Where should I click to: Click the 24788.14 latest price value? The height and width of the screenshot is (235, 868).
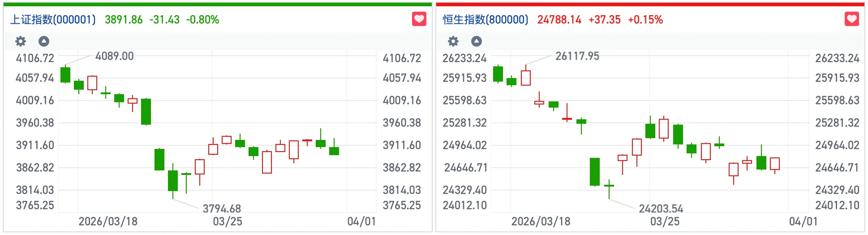[559, 20]
